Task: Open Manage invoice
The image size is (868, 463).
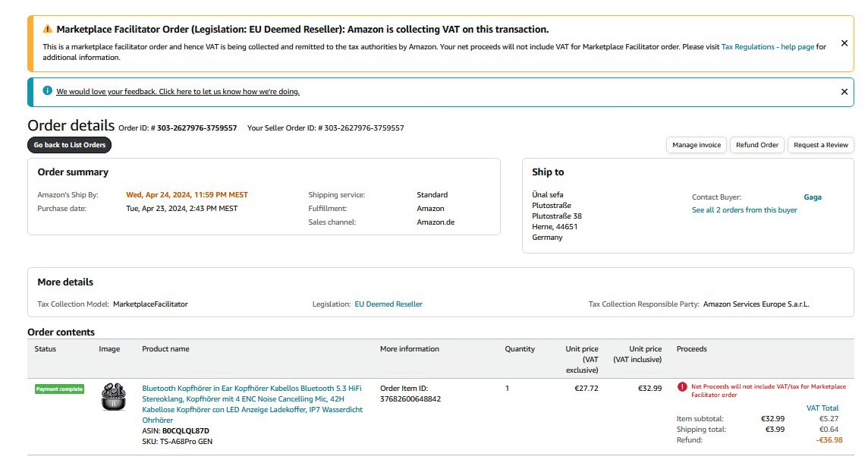Action: (x=696, y=145)
